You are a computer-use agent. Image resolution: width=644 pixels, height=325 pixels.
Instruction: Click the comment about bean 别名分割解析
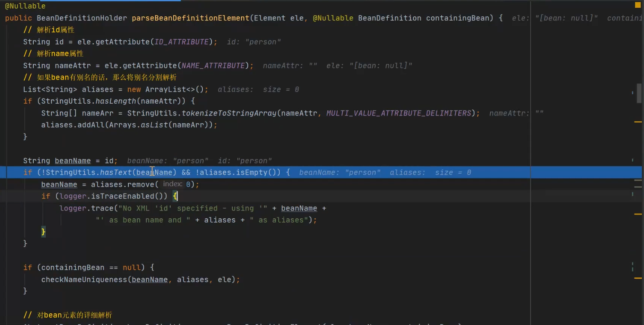click(100, 77)
